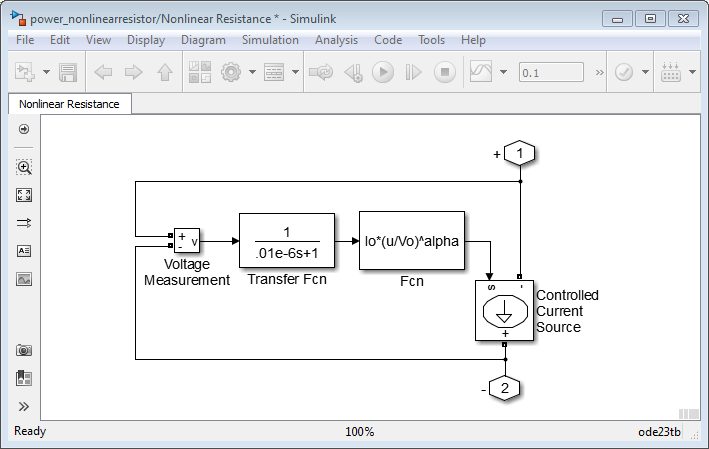The image size is (709, 449).
Task: Toggle the Hide/Show Model Browser icon
Action: click(24, 129)
